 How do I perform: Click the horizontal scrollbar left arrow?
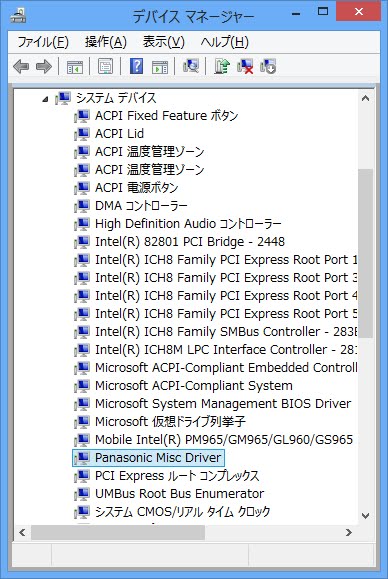(22, 532)
